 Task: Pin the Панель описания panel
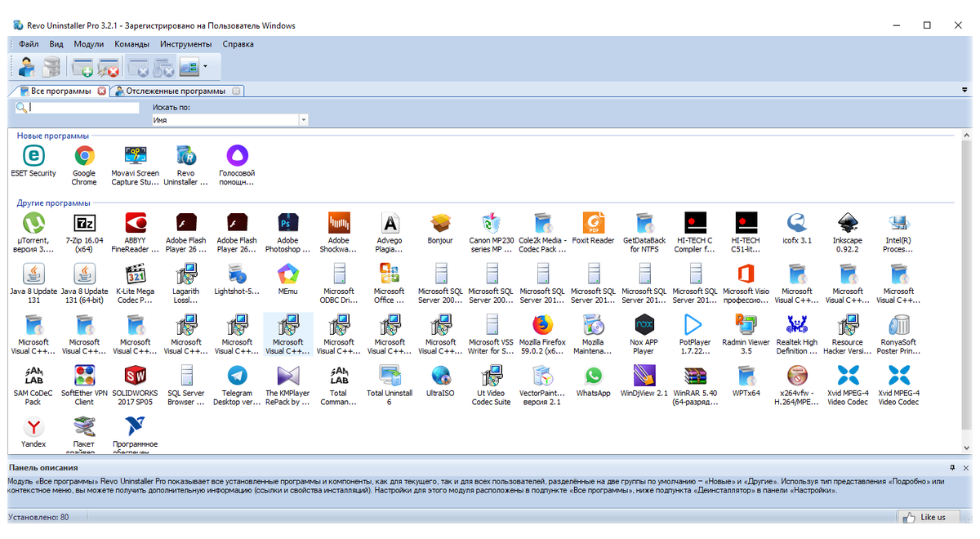tap(952, 467)
